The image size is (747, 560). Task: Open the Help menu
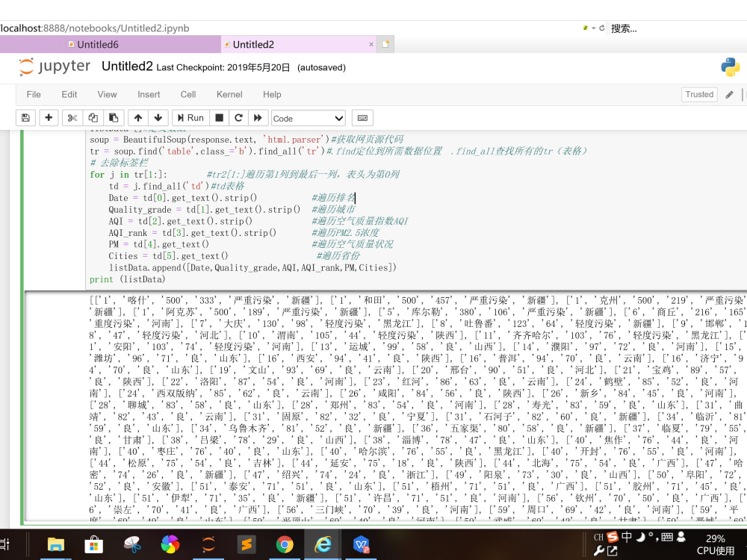pyautogui.click(x=272, y=94)
